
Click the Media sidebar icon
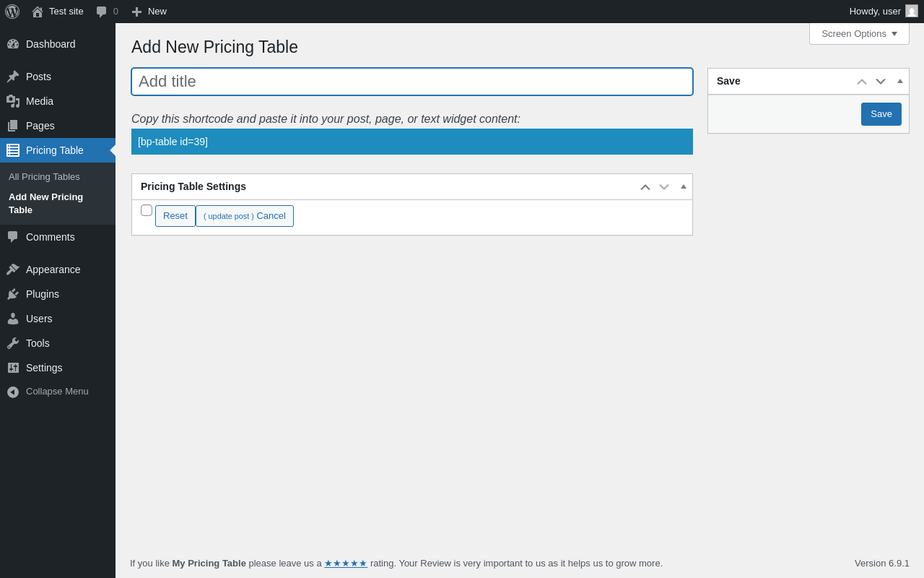coord(13,101)
